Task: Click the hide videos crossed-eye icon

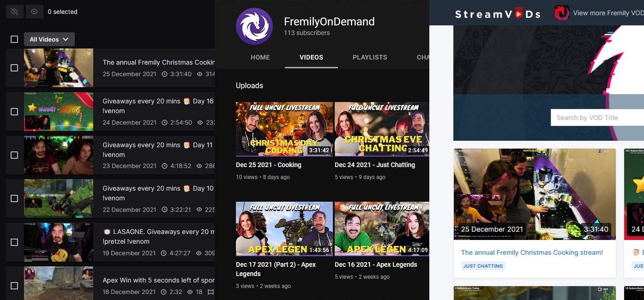Action: [x=15, y=12]
